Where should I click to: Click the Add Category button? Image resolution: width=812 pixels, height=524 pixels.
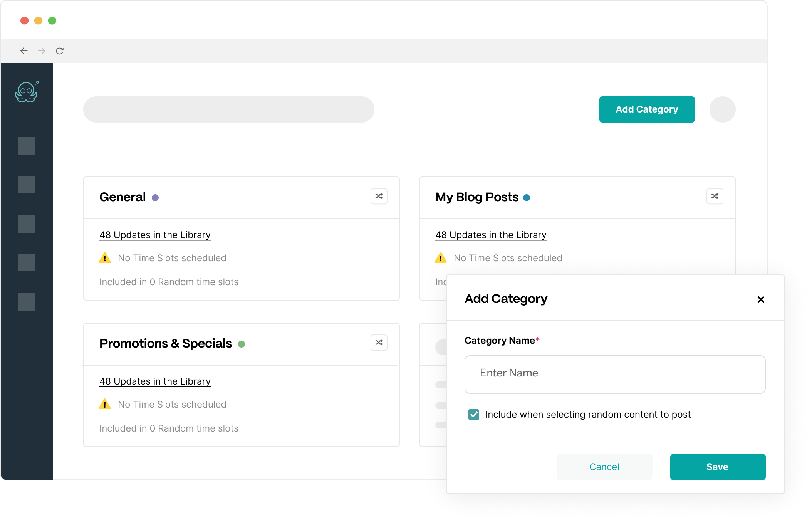[647, 109]
